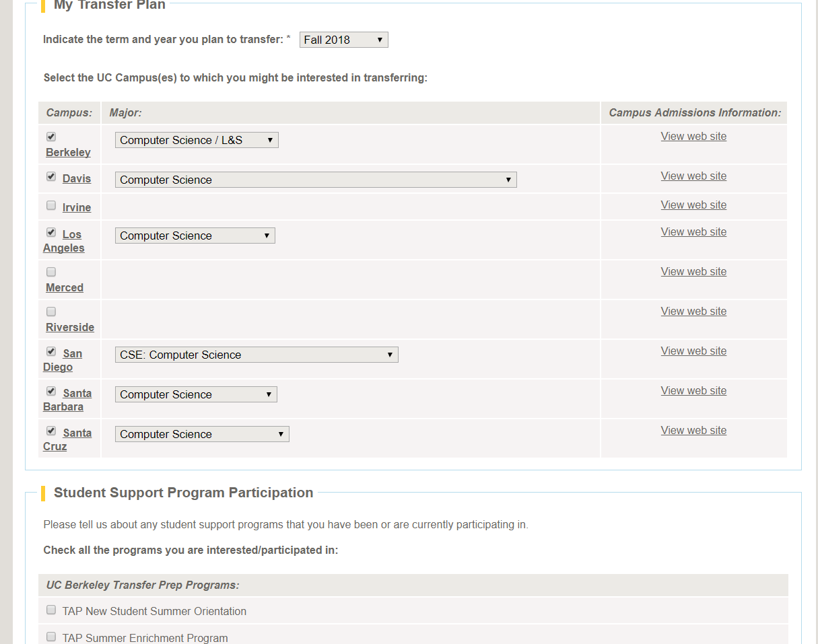Image resolution: width=818 pixels, height=644 pixels.
Task: Open the Los Angeles campus link
Action: 64,241
